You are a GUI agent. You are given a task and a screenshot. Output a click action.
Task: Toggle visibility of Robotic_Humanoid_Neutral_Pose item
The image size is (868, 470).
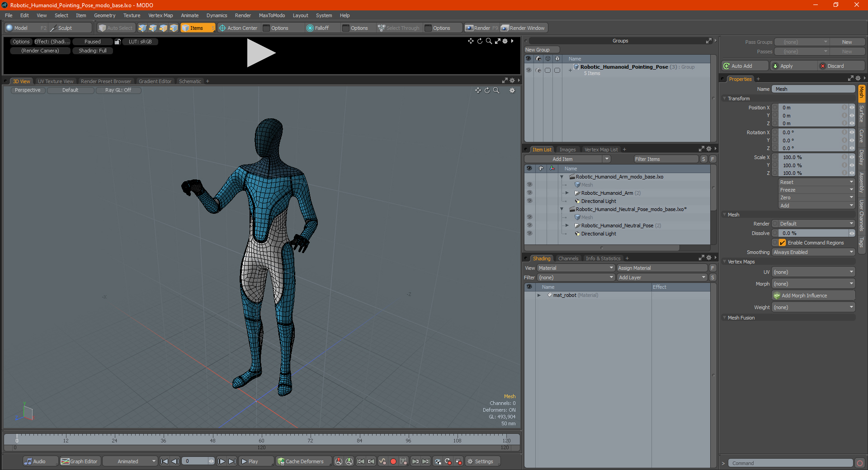[529, 226]
